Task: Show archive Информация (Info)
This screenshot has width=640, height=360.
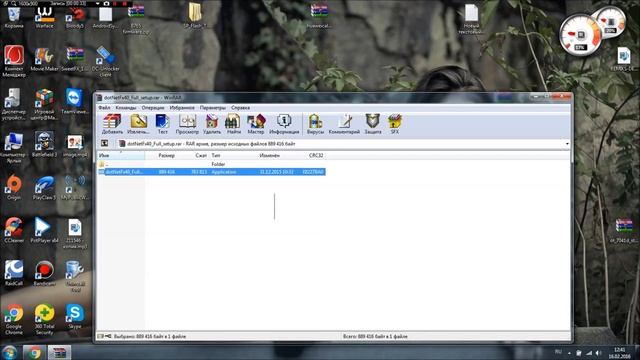Action: (x=284, y=124)
